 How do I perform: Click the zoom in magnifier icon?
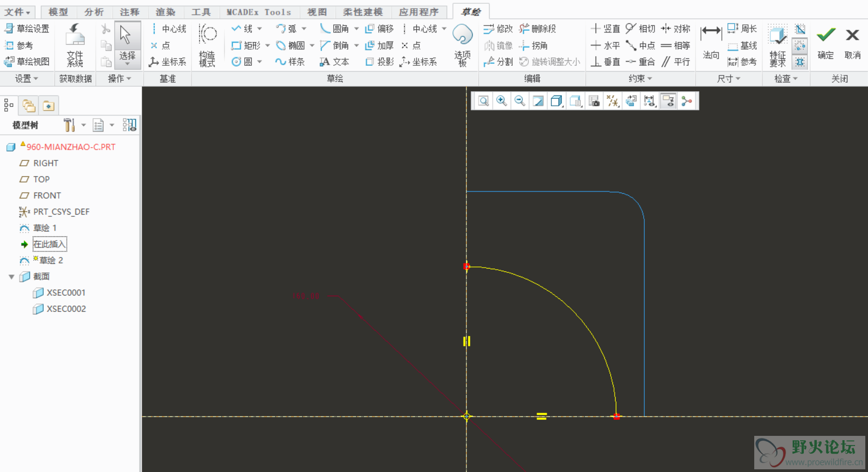pos(501,101)
